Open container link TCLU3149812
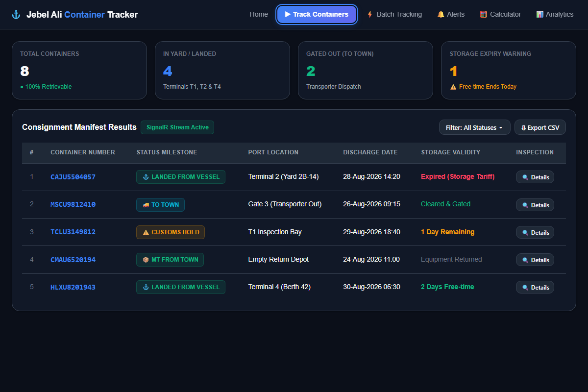This screenshot has height=392, width=588. click(x=73, y=232)
